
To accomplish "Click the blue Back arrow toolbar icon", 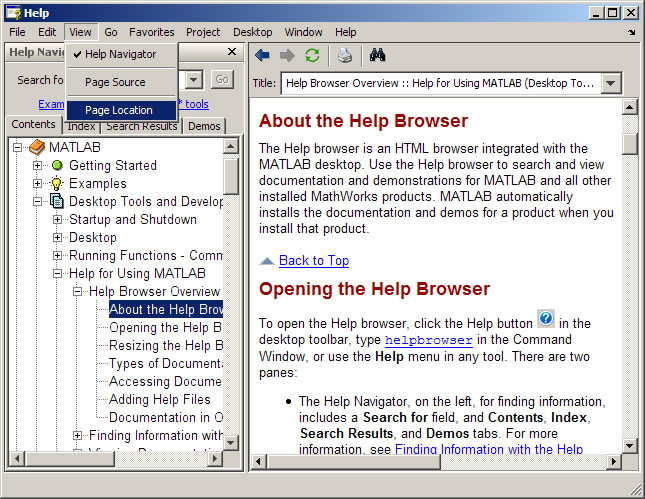I will click(262, 55).
